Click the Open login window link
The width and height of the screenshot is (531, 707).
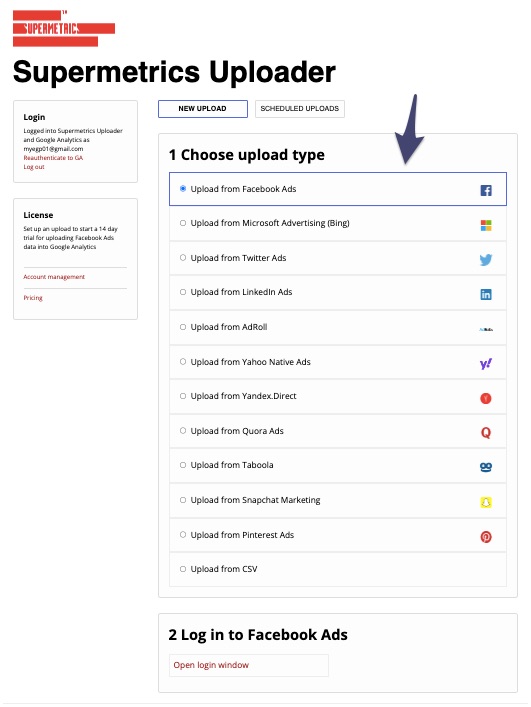[x=211, y=665]
